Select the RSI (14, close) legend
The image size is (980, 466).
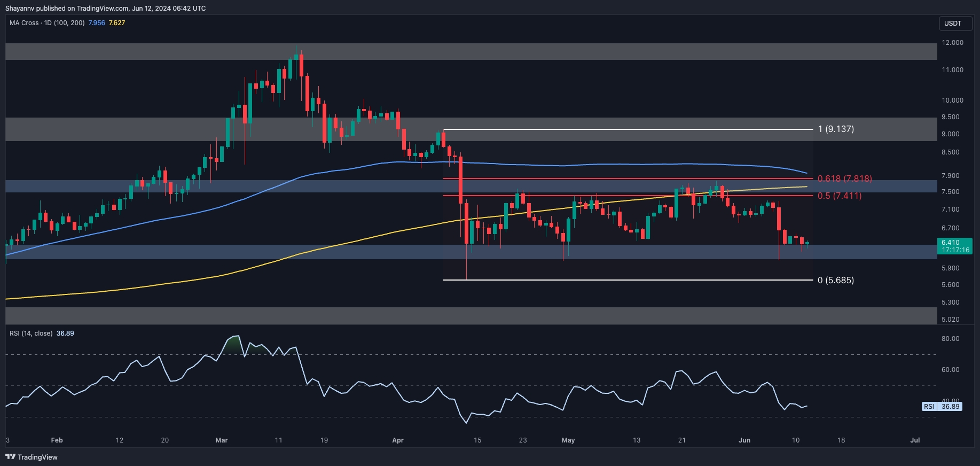31,333
